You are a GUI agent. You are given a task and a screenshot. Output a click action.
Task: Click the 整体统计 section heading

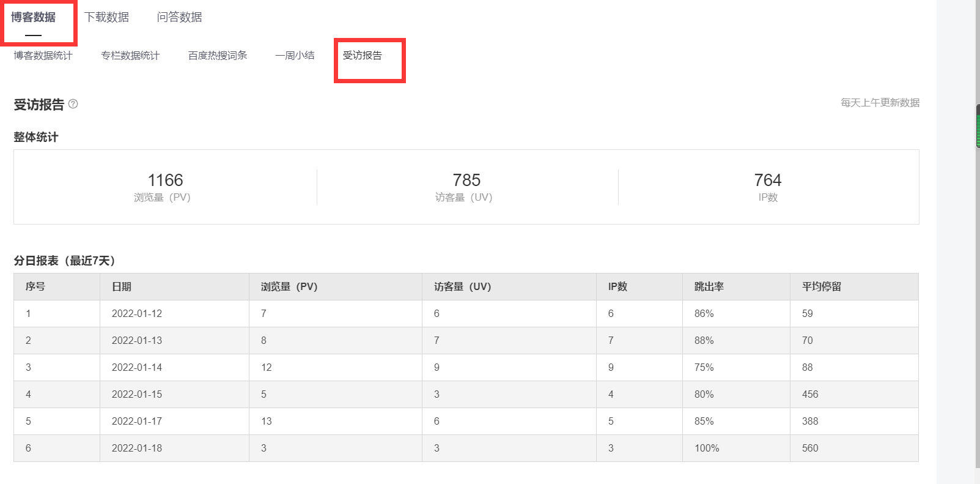pyautogui.click(x=35, y=137)
